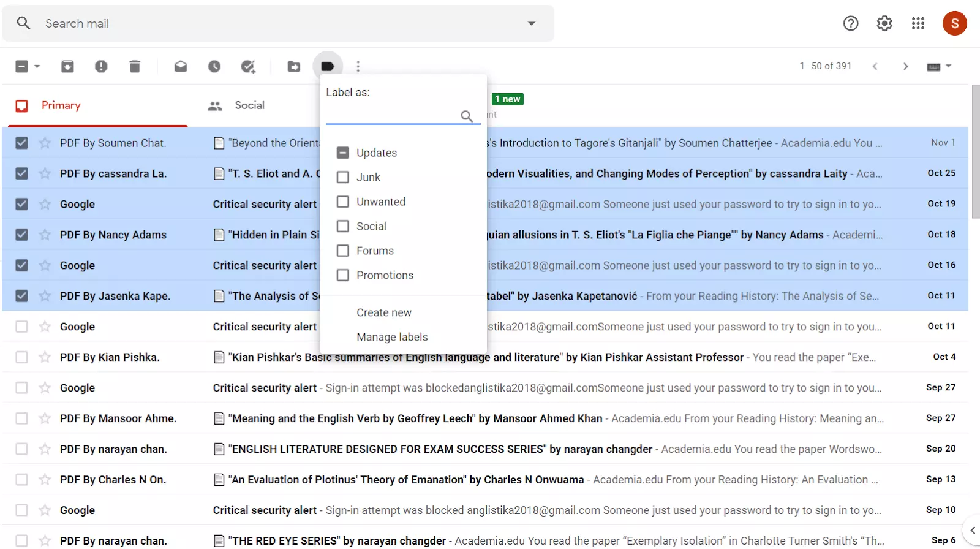Mark the selected emails as read
The height and width of the screenshot is (549, 980).
(x=181, y=66)
